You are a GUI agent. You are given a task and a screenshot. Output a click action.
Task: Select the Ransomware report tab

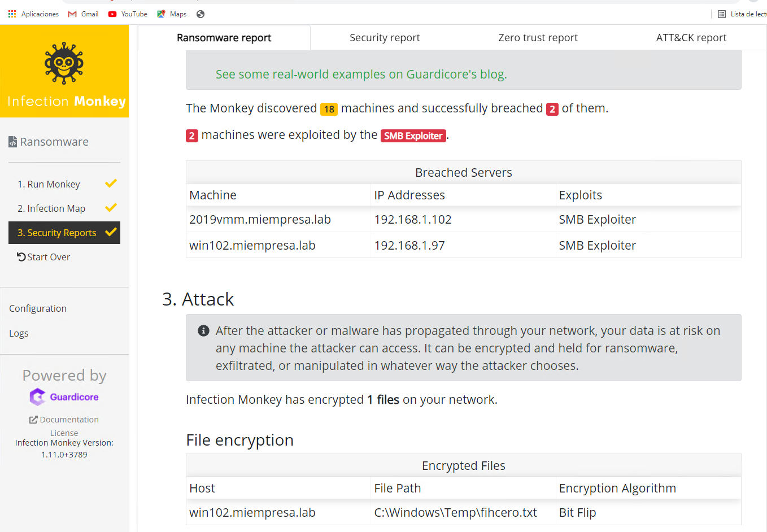click(224, 38)
